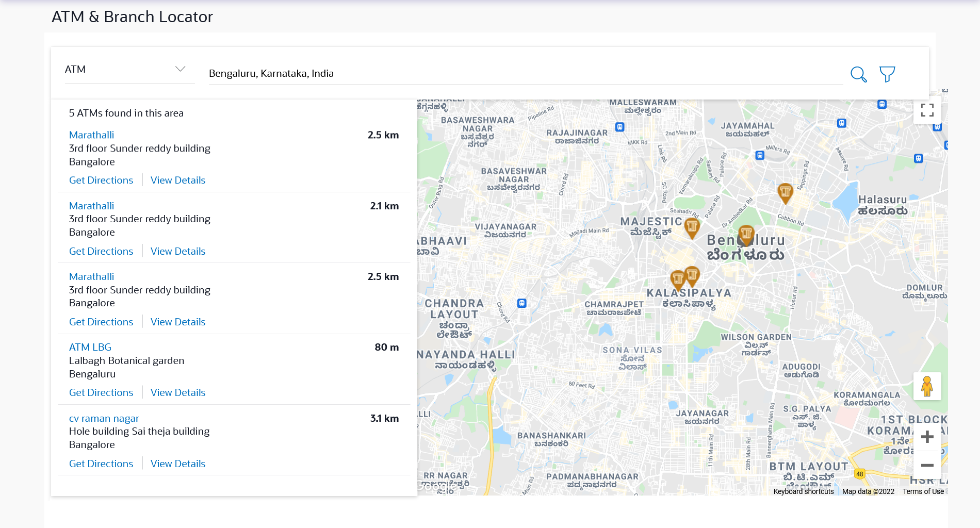
Task: Click ATM marker near Cubbon Rd
Action: 785,192
